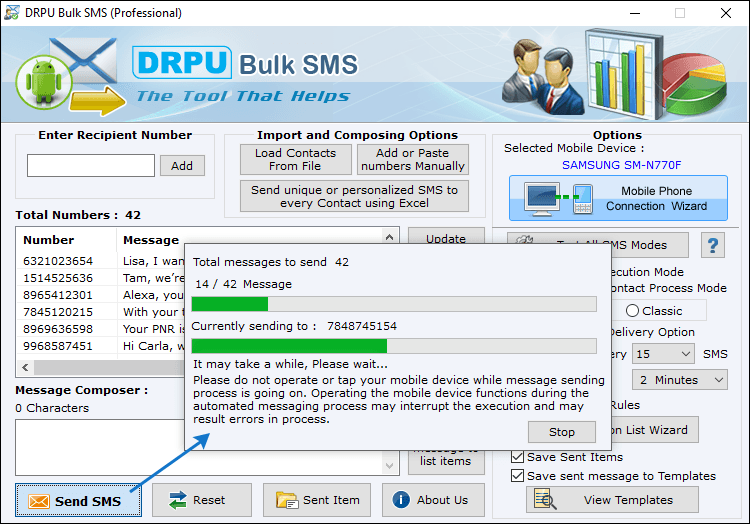Click the Sent Item button label
The width and height of the screenshot is (750, 524).
point(331,500)
